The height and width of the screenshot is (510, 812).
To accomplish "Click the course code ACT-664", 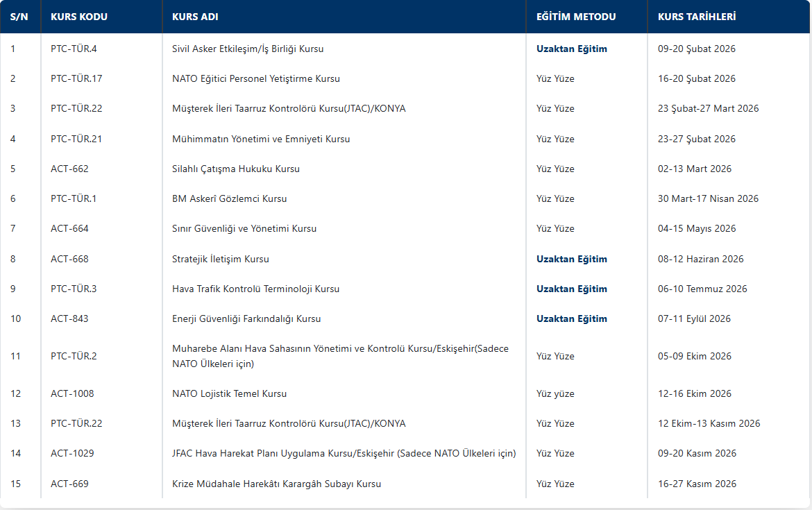I will 69,228.
